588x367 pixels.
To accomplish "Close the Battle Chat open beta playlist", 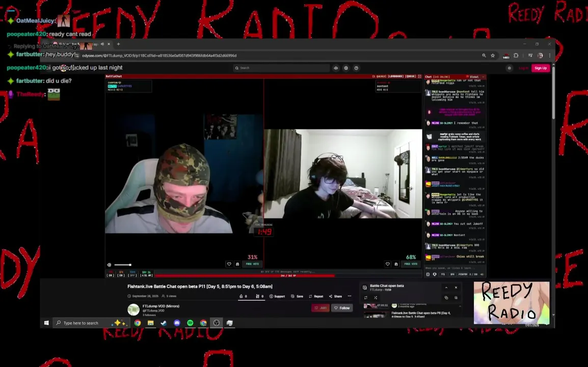I will 456,287.
